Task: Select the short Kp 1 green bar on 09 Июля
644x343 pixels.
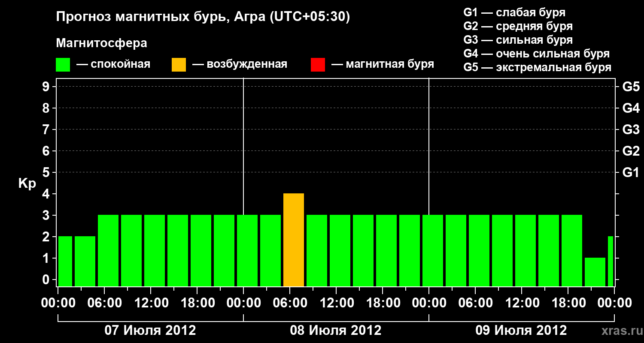Action: coord(595,272)
